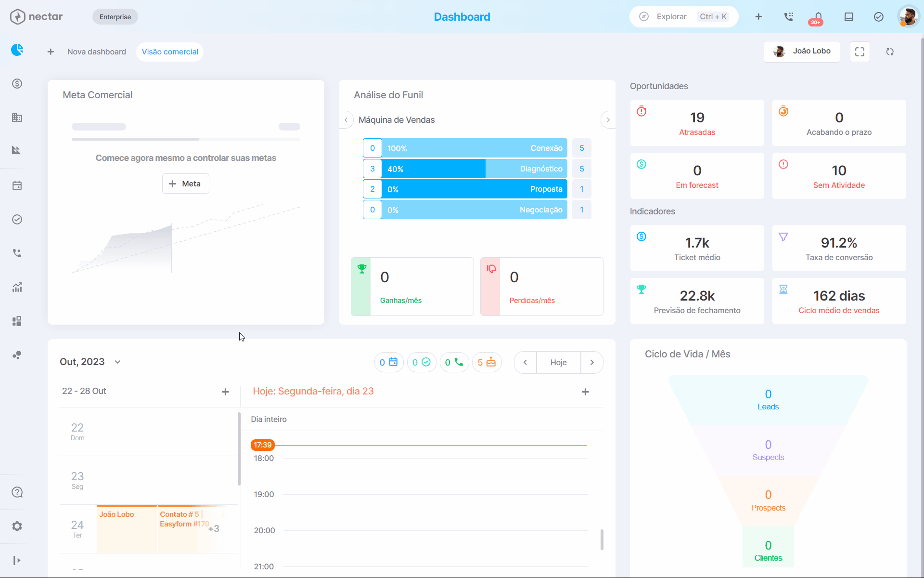Click the nectar logo
Screen dimensions: 924x578
point(37,17)
